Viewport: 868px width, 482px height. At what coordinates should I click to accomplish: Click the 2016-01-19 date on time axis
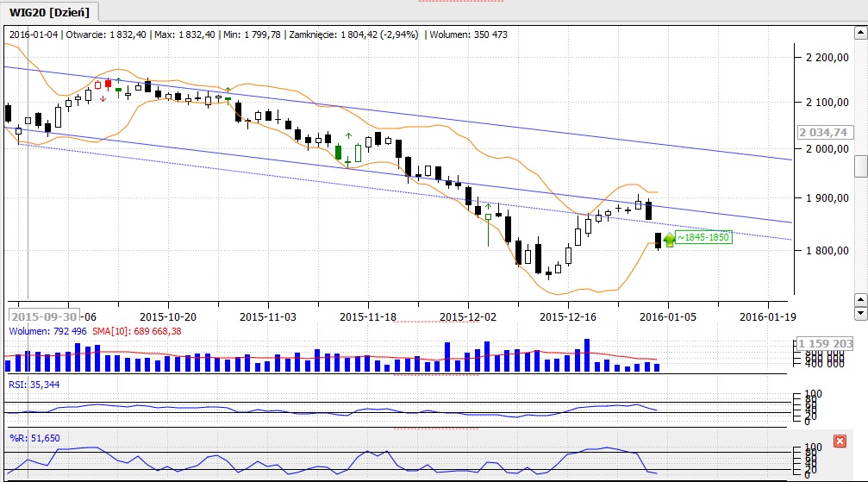(768, 316)
